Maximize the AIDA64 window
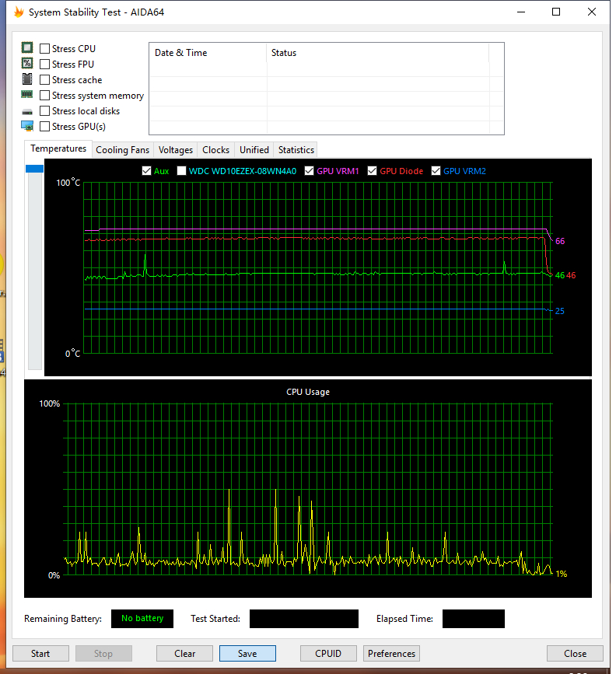This screenshot has width=616, height=674. click(556, 12)
